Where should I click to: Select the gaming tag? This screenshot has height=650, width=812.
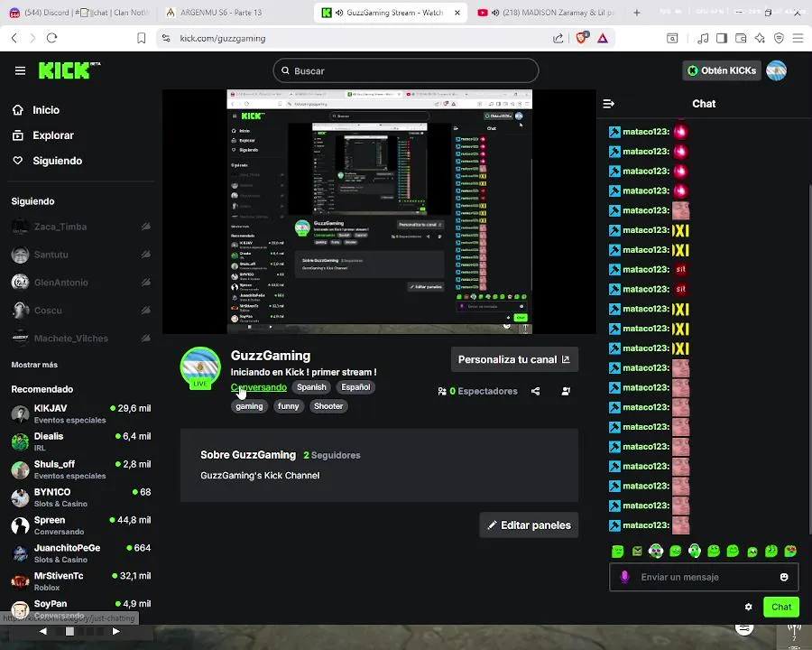pyautogui.click(x=249, y=406)
